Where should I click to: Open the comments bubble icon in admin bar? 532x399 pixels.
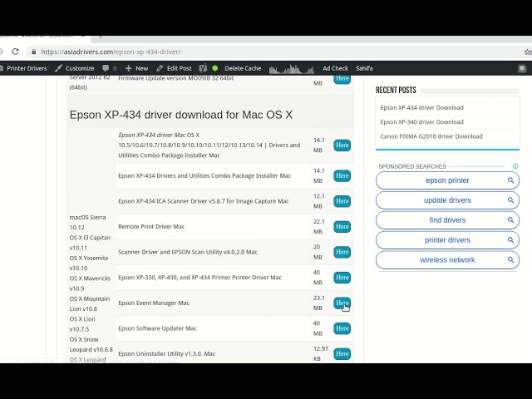106,68
